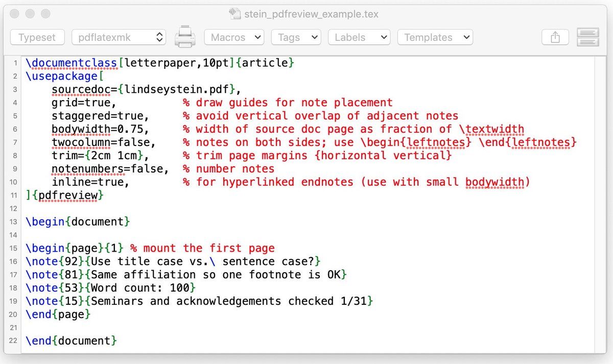Open the Labels dropdown menu
Viewport: 613px width, 364px height.
pos(359,37)
